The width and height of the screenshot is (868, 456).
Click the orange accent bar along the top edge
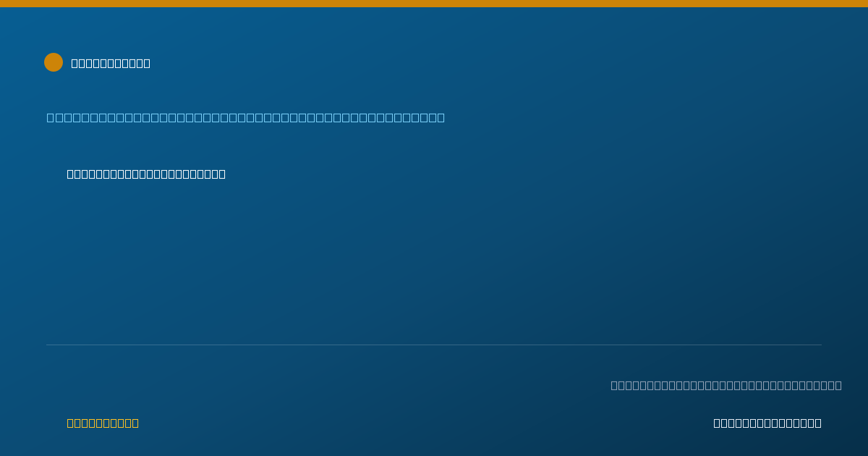pos(434,4)
